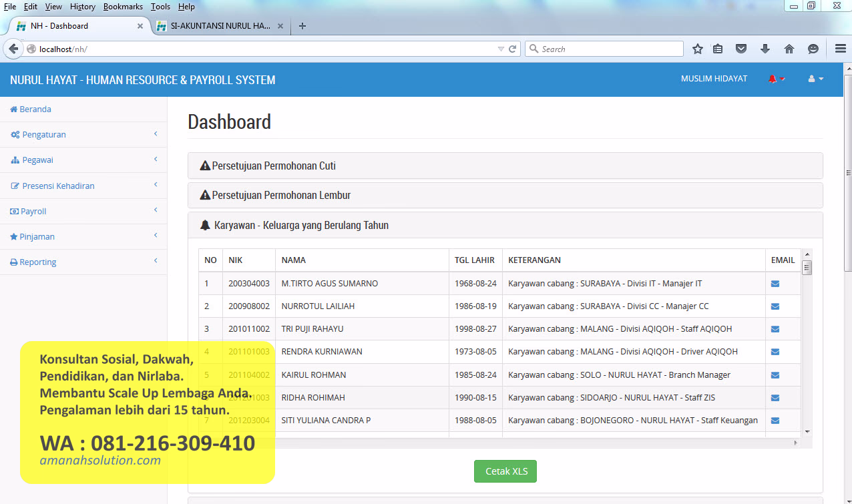Viewport: 852px width, 504px height.
Task: Expand the Payroll sidebar menu
Action: tap(83, 211)
